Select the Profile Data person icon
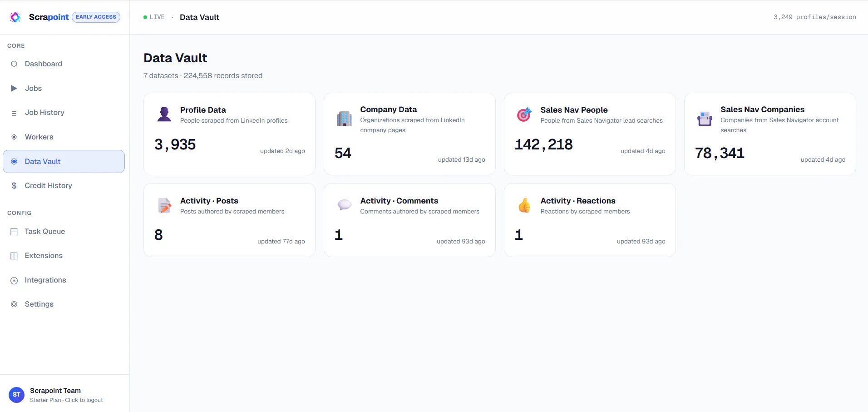Screen dimensions: 868x412 coord(164,114)
